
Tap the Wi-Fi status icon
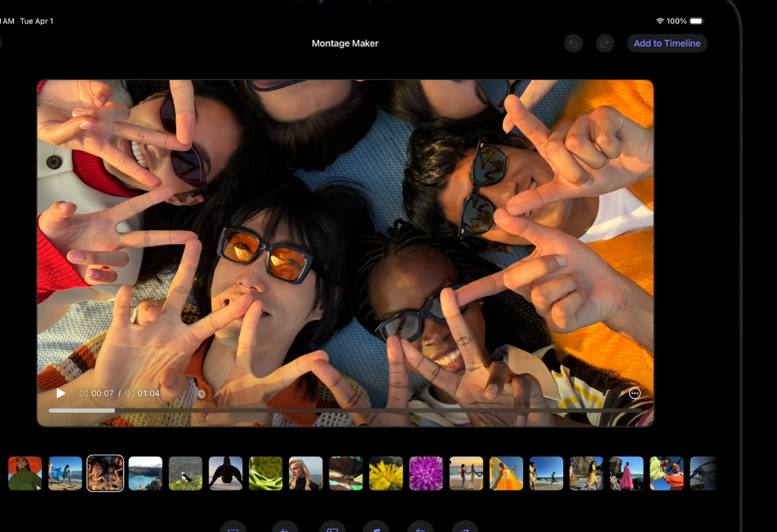[x=659, y=21]
